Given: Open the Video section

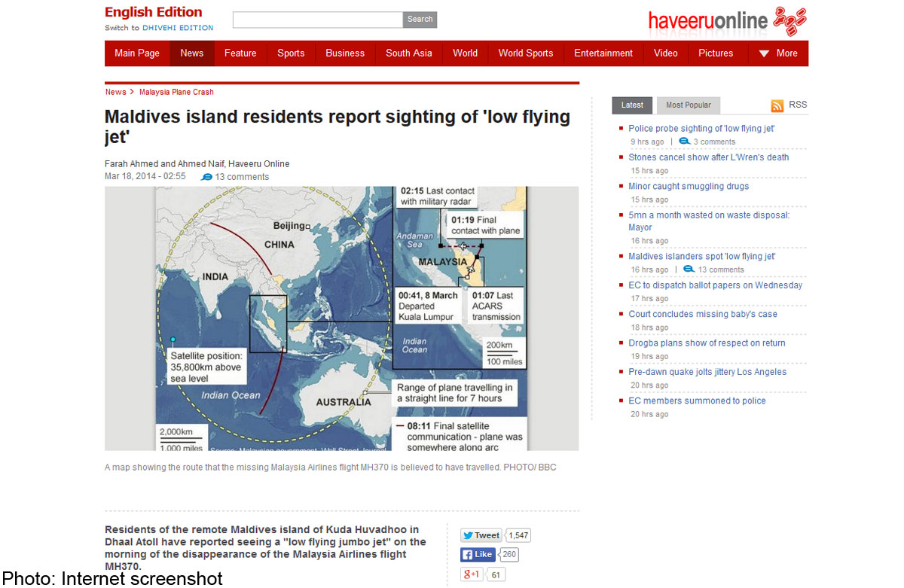Looking at the screenshot, I should pos(666,53).
